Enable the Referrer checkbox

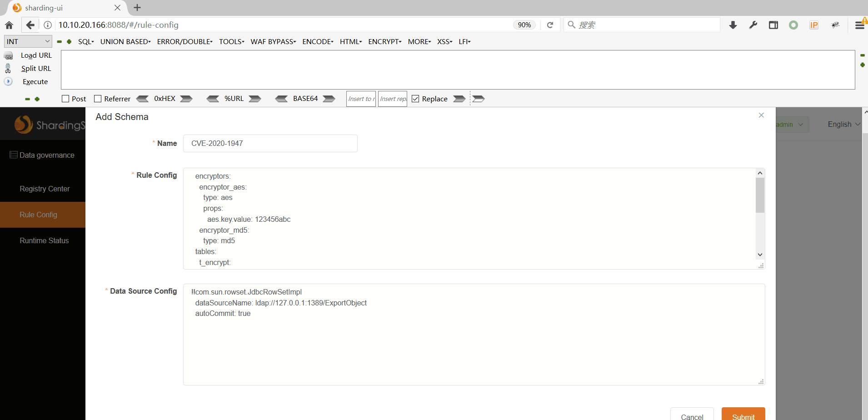coord(98,99)
